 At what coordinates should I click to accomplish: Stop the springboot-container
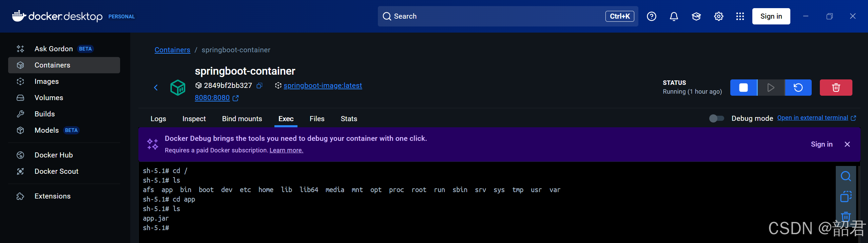[744, 88]
